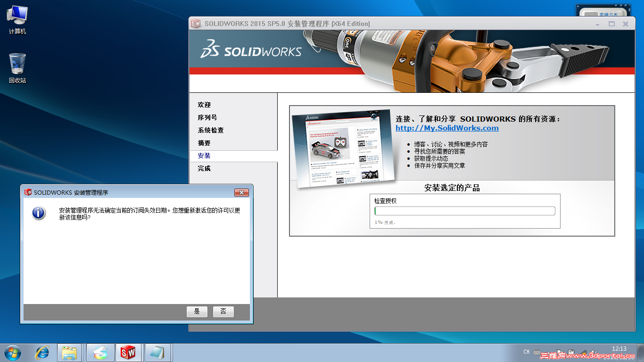Click the 12:13 clock in the tray
The width and height of the screenshot is (644, 362).
619,349
